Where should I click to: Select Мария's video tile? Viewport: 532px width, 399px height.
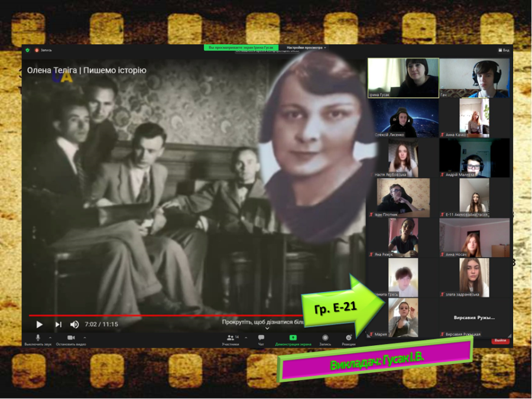403,317
